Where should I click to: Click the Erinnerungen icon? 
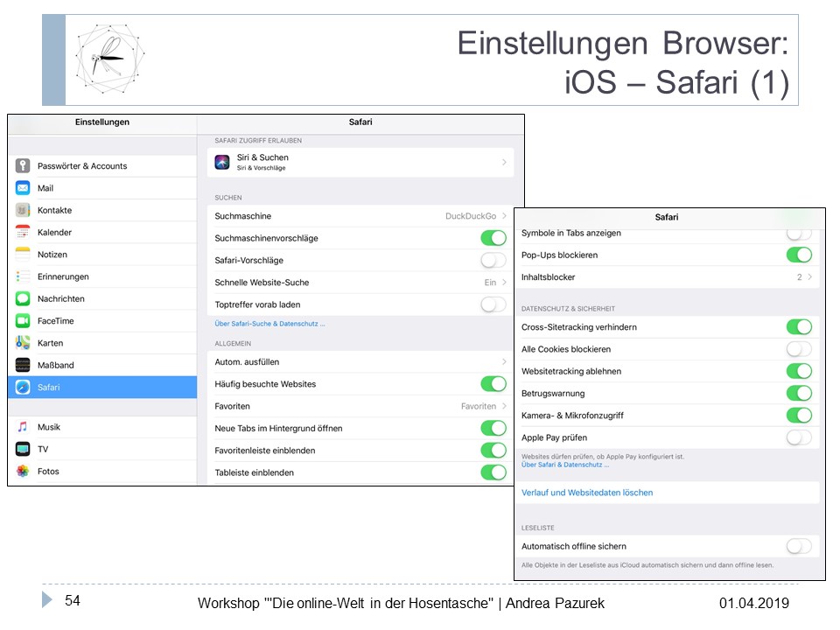point(23,276)
